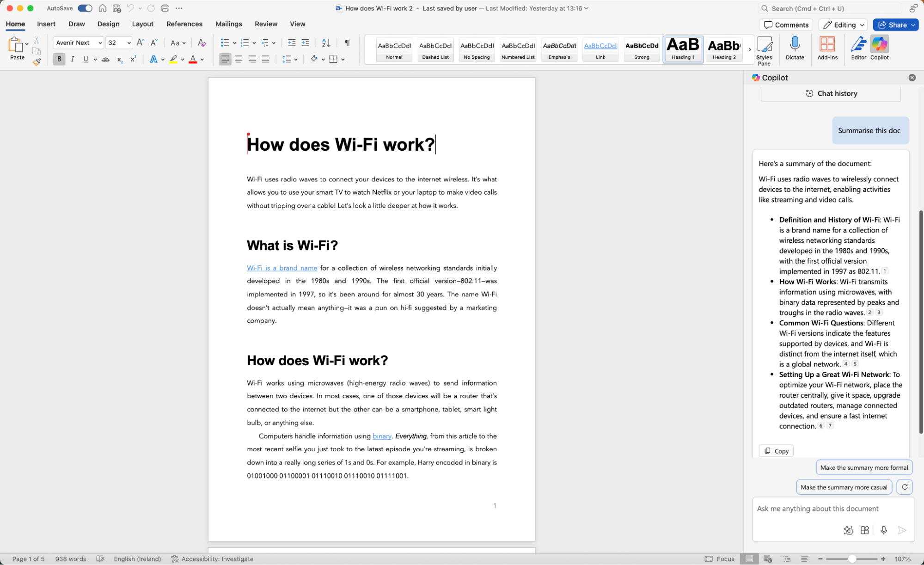Open the Review ribbon tab

[x=266, y=24]
